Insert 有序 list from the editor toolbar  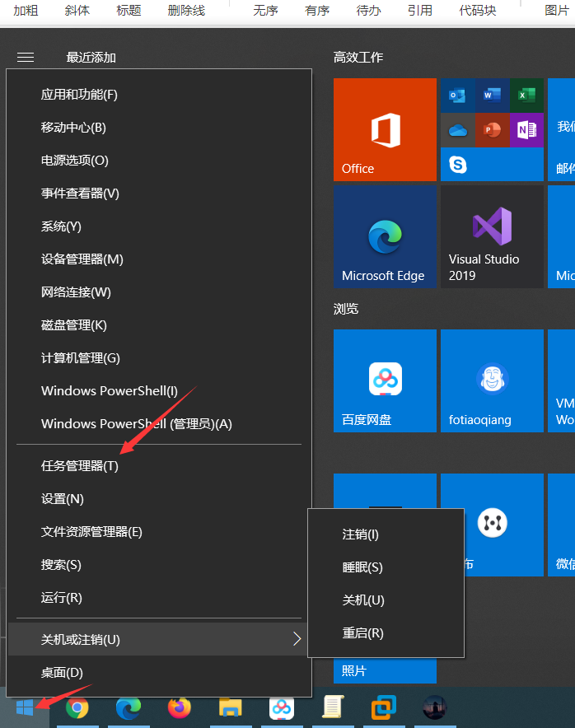pyautogui.click(x=317, y=10)
